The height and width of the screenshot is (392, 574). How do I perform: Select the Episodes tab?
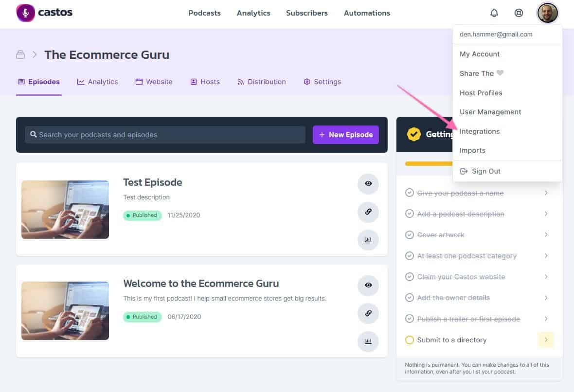(x=39, y=82)
